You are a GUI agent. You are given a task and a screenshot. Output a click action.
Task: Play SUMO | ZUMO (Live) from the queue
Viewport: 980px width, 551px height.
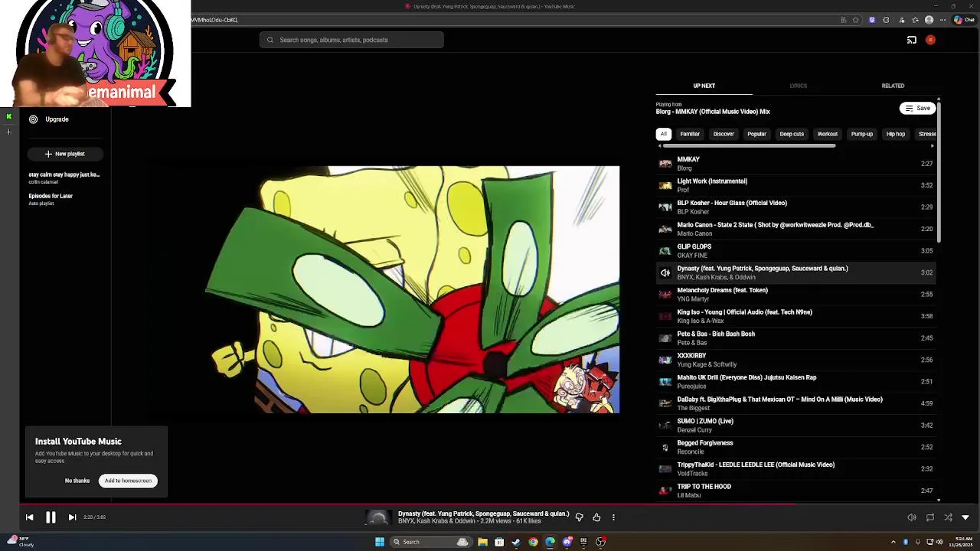point(795,425)
